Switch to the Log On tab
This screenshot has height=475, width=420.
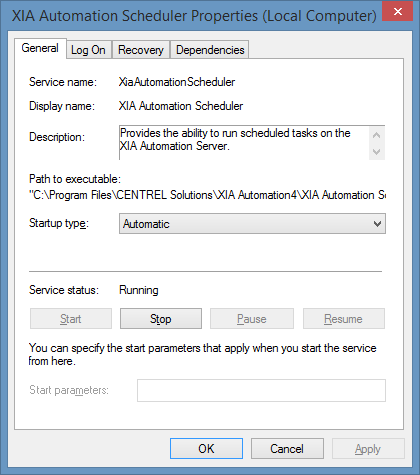(x=88, y=50)
